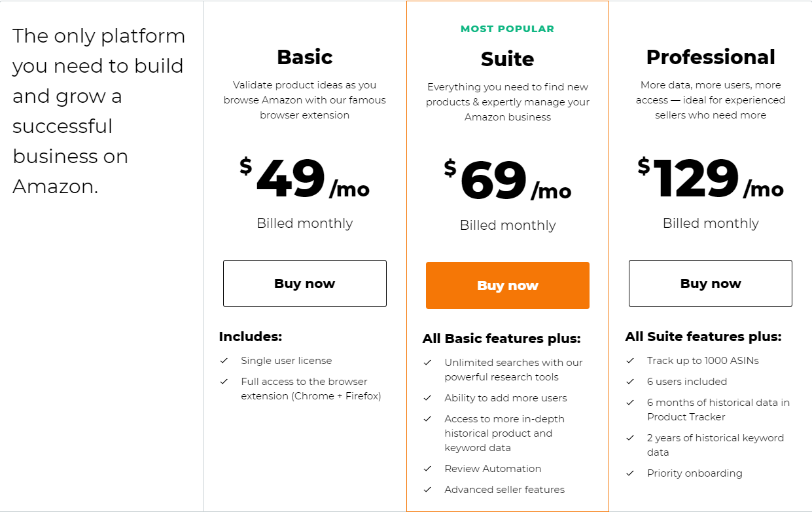Click the checkmark next to Full access browser extension
The height and width of the screenshot is (512, 812).
(224, 382)
